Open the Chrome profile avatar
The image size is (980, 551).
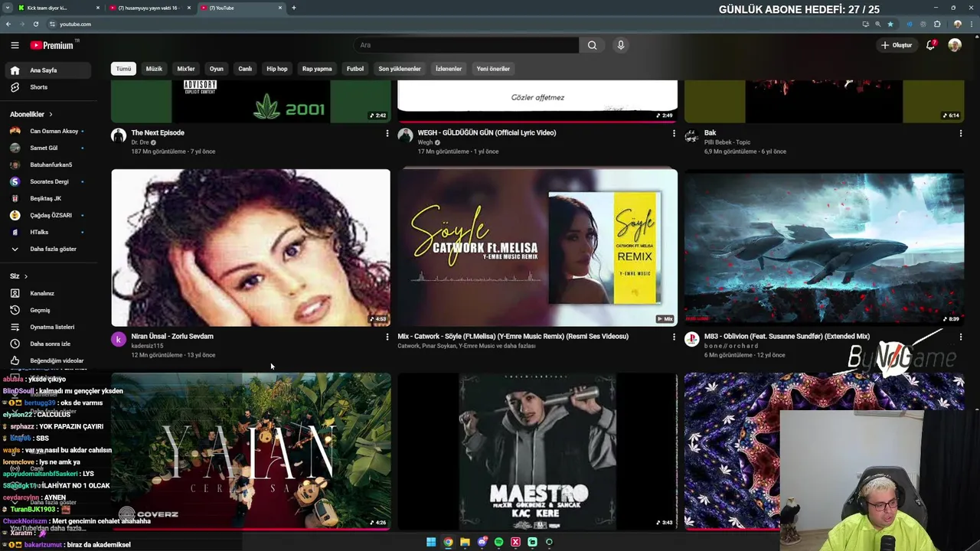957,24
